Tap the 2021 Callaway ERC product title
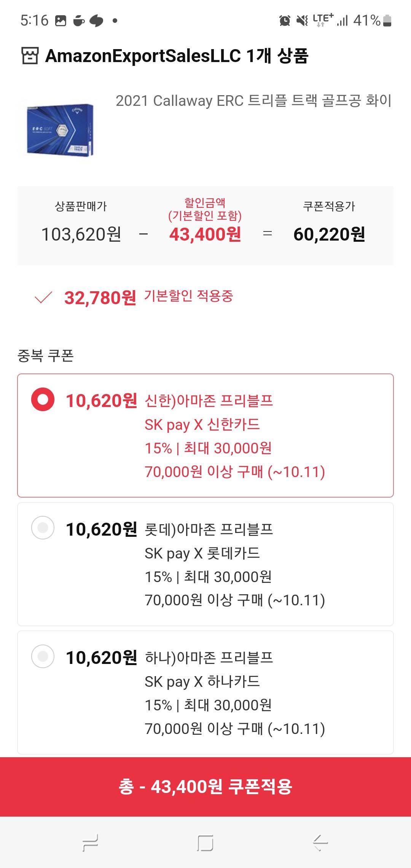This screenshot has width=411, height=868. tap(253, 101)
